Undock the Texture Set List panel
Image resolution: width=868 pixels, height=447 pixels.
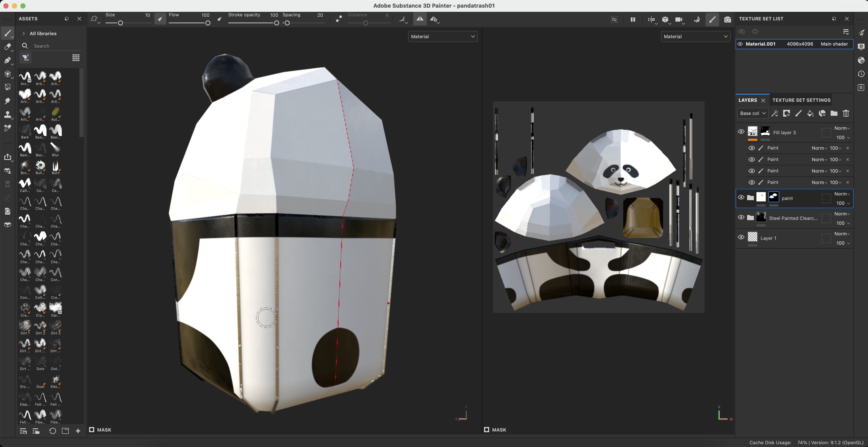tap(834, 18)
